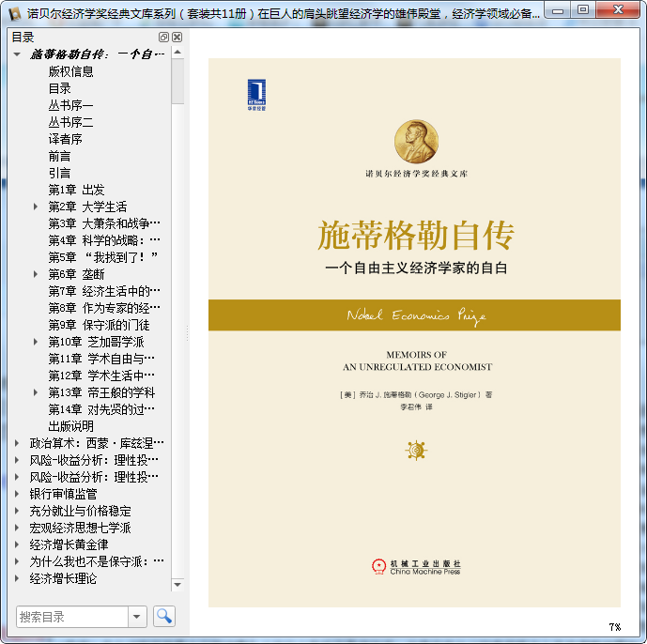Jump to 第9章 保守派的门徒
Screen dimensions: 647x644
click(99, 325)
